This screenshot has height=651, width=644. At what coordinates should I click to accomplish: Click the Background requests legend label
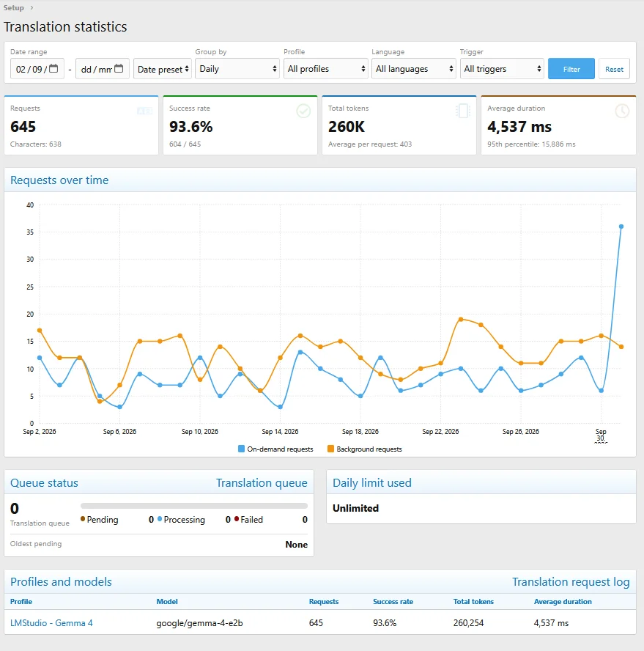[369, 449]
